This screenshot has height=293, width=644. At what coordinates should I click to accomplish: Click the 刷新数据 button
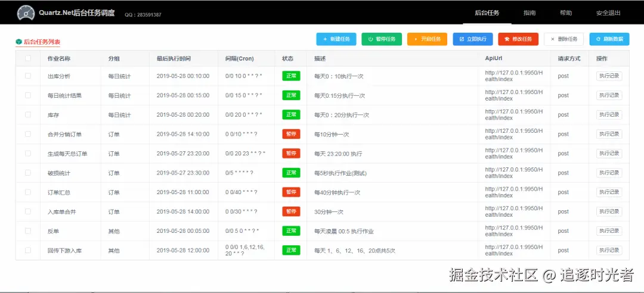point(609,39)
